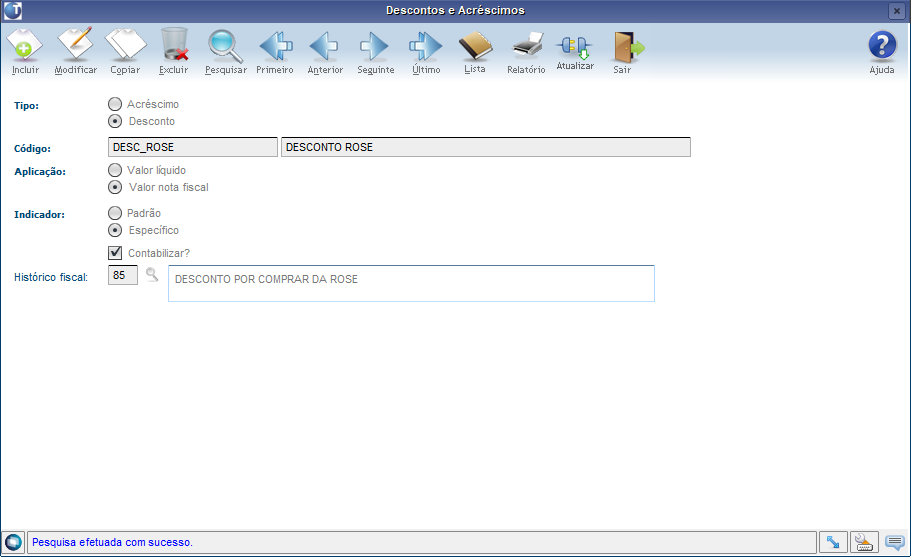Close the Descontos e Acréscimos window
The height and width of the screenshot is (557, 914).
click(x=897, y=10)
